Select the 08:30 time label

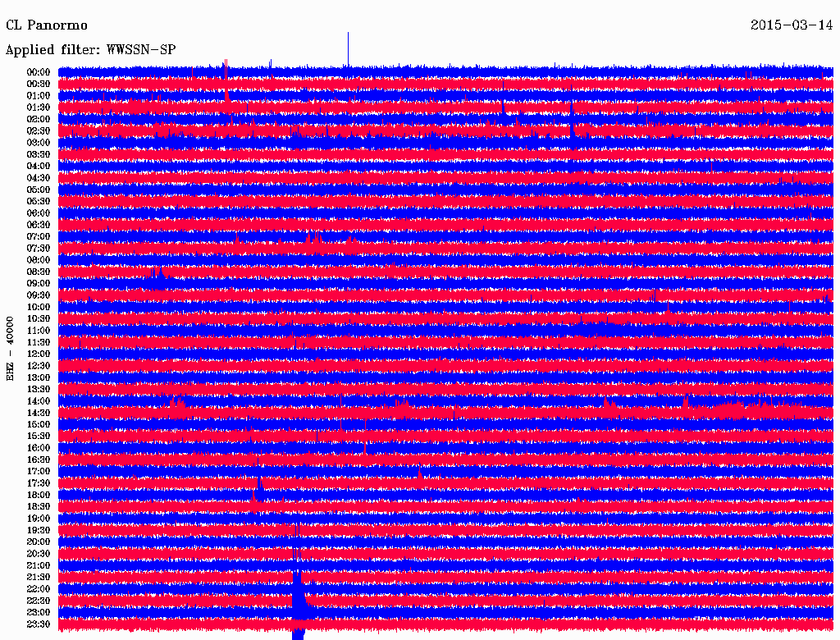(39, 272)
